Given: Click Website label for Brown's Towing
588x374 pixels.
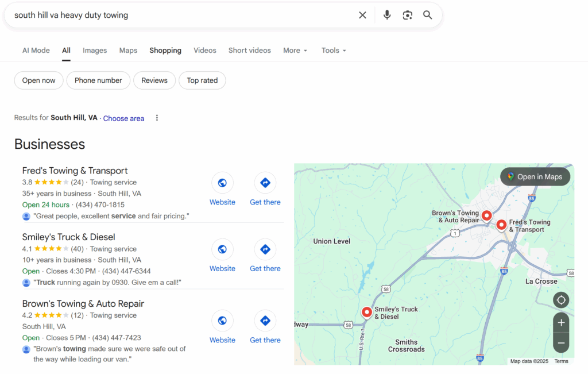Looking at the screenshot, I should tap(222, 340).
